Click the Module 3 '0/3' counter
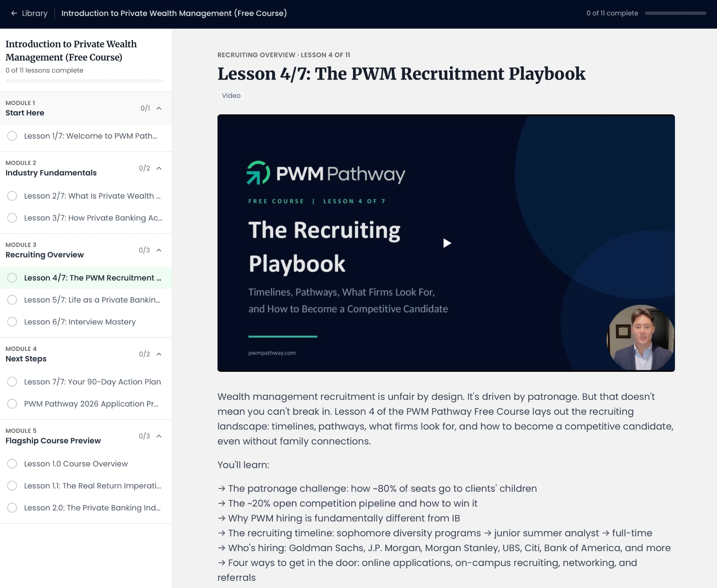 tap(144, 250)
